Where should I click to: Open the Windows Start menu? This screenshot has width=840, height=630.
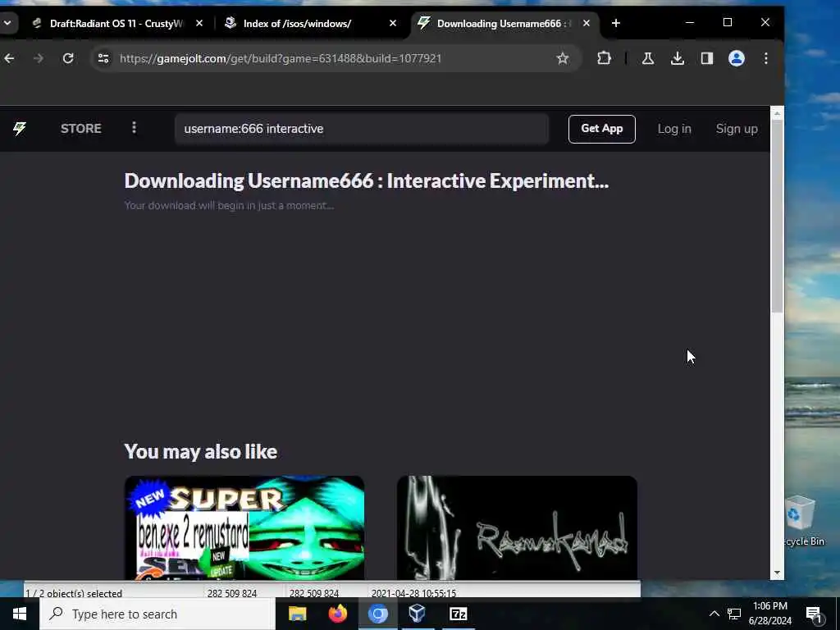(20, 614)
